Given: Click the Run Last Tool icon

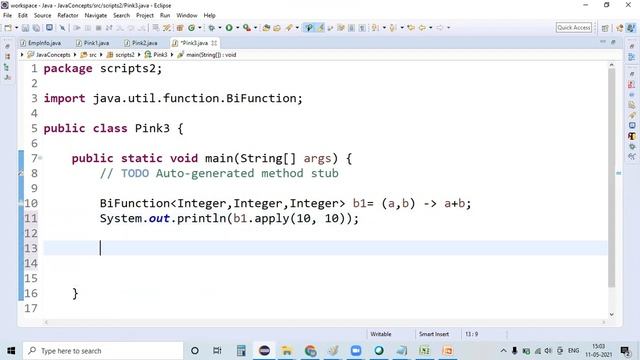Looking at the screenshot, I should [x=247, y=28].
